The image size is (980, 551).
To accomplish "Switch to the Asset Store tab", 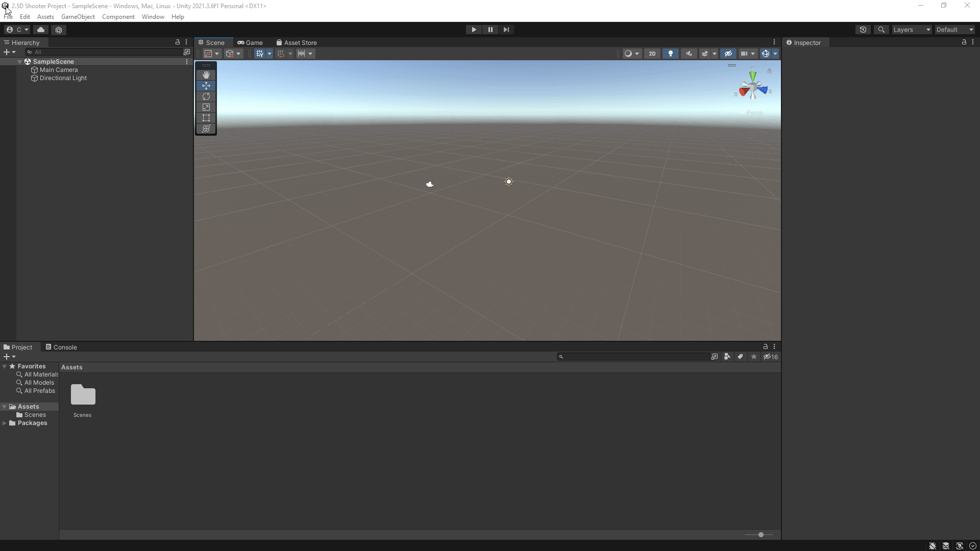I will point(297,42).
